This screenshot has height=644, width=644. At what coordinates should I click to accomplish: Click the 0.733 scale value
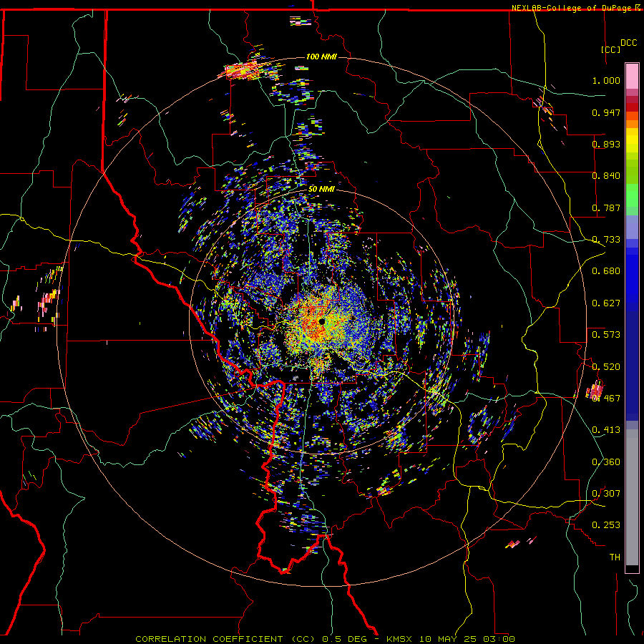tap(606, 240)
